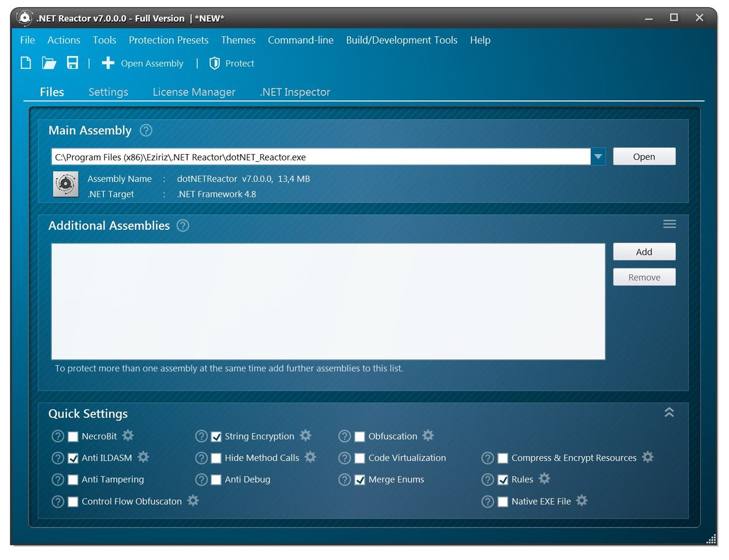729x560 pixels.
Task: Enable Compress & Encrypt Resources checkbox
Action: [503, 459]
